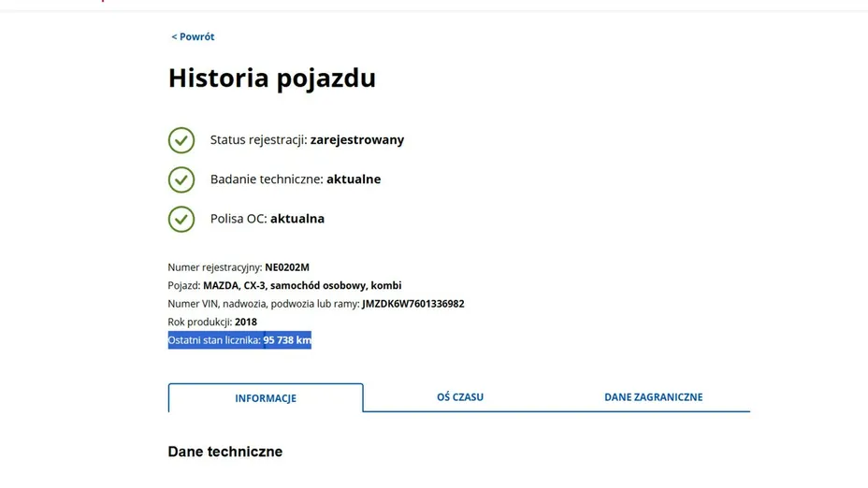Viewport: 868px width, 488px height.
Task: Click the VIN value JMZDK6W7601336982
Action: tap(413, 304)
